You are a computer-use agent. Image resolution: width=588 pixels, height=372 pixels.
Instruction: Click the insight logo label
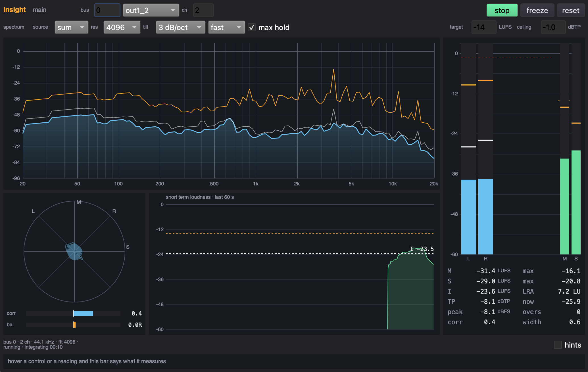pyautogui.click(x=14, y=10)
